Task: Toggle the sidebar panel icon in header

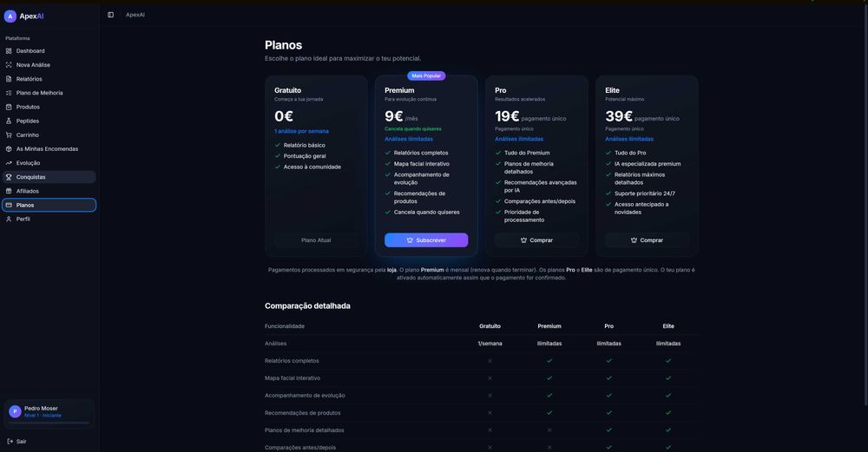Action: pos(111,15)
